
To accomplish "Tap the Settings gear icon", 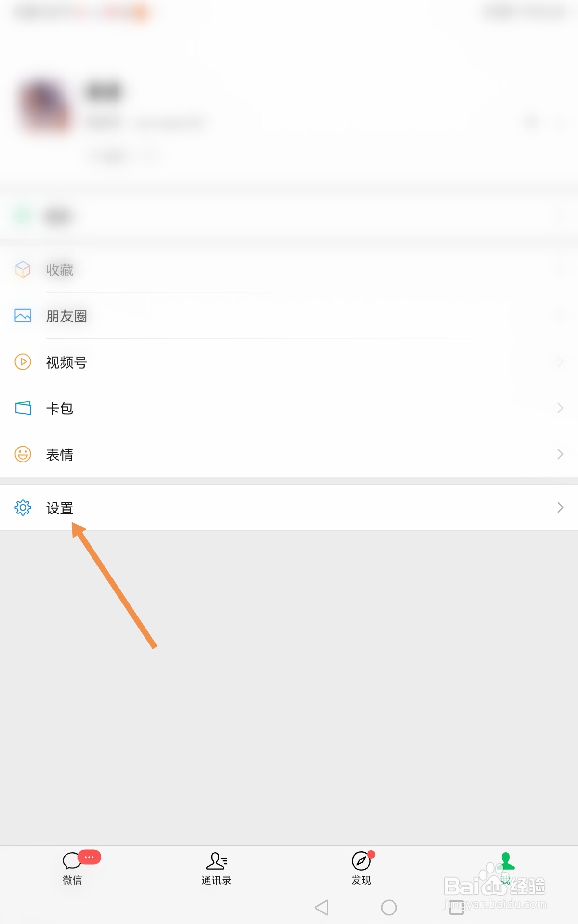I will point(23,508).
